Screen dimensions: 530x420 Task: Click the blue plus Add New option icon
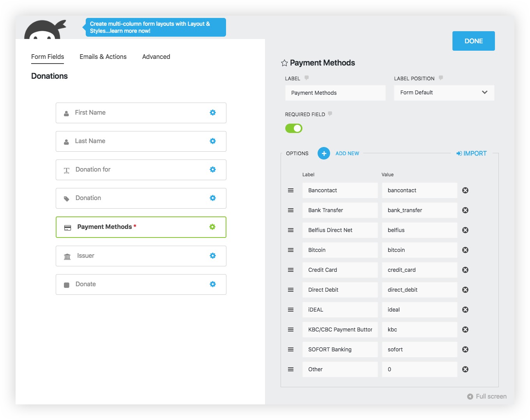324,153
